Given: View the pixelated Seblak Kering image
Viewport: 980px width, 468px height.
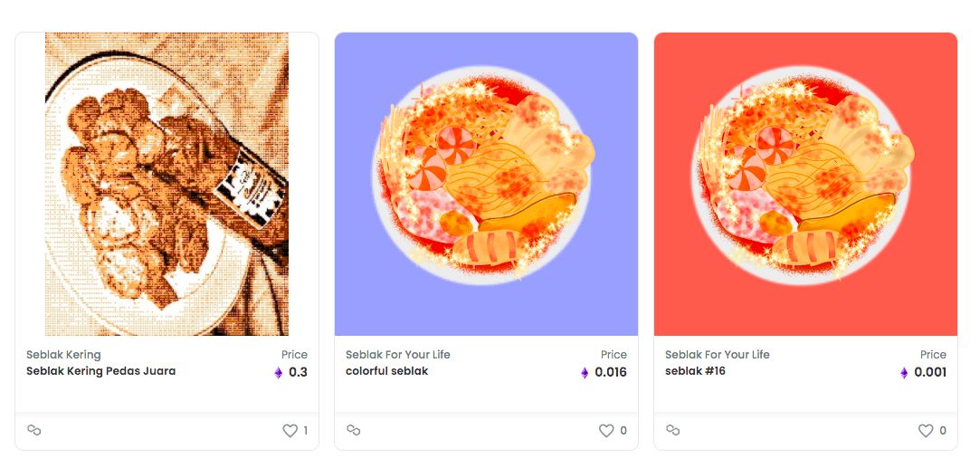Looking at the screenshot, I should click(167, 185).
